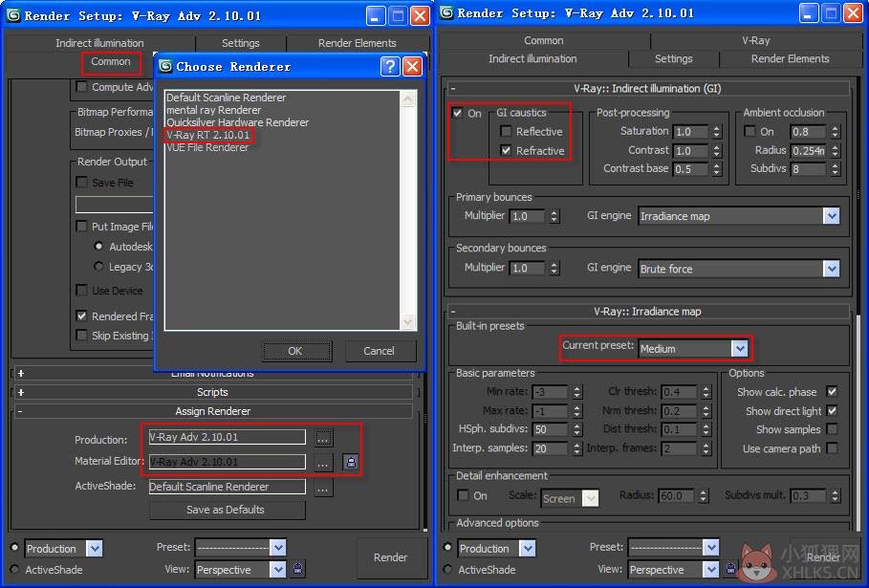Collapse V-Ray Indirect illumination (GI) rollout
The height and width of the screenshot is (588, 869).
click(x=648, y=88)
